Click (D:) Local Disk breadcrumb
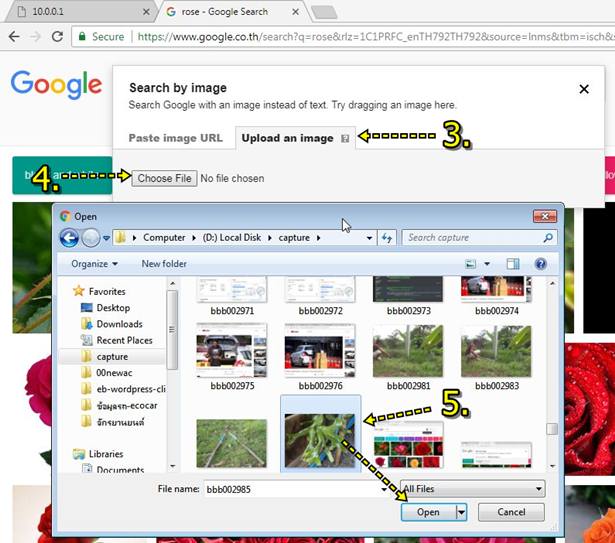 [231, 238]
